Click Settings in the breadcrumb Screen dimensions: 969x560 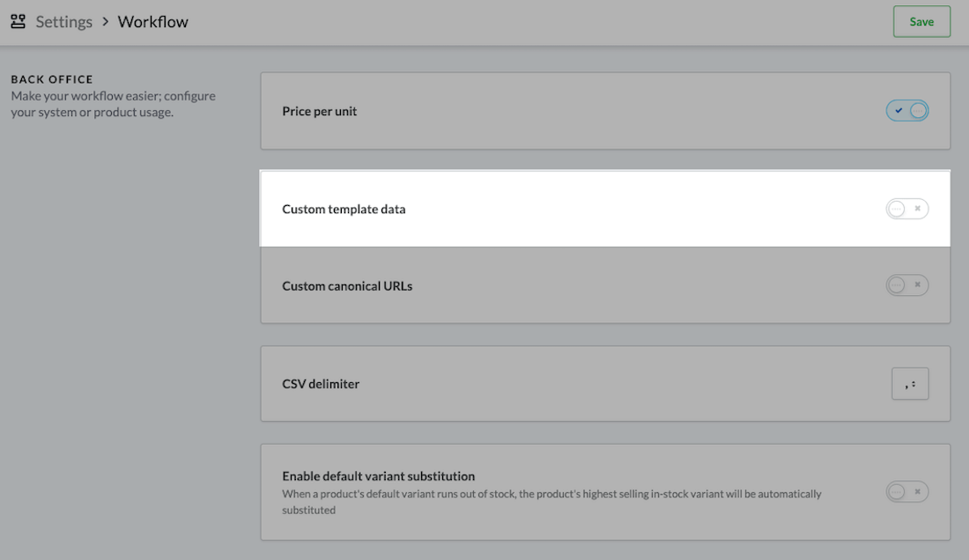coord(63,21)
